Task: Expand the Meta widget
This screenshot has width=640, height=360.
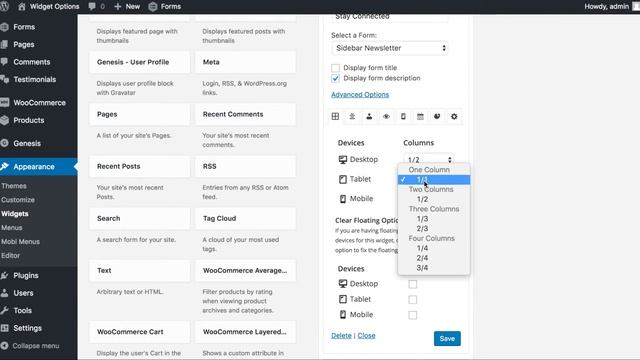Action: (x=245, y=62)
